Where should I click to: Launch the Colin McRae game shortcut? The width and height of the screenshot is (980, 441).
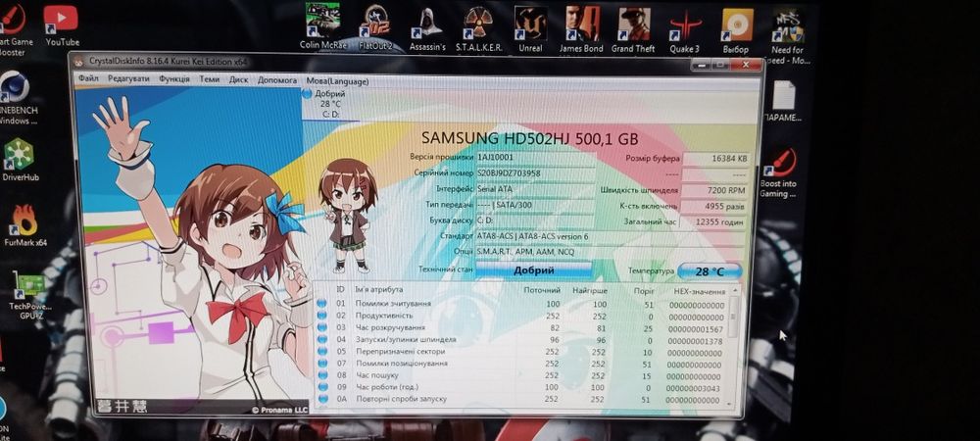click(x=322, y=26)
